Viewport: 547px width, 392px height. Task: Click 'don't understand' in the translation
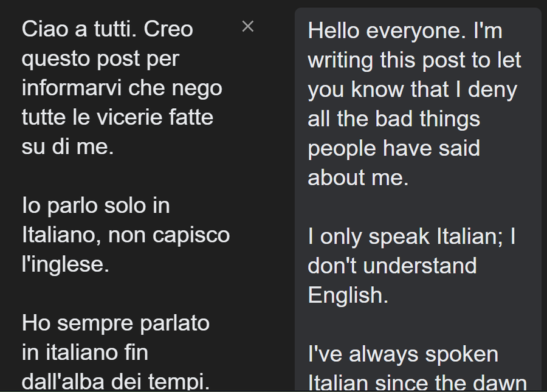pos(392,266)
